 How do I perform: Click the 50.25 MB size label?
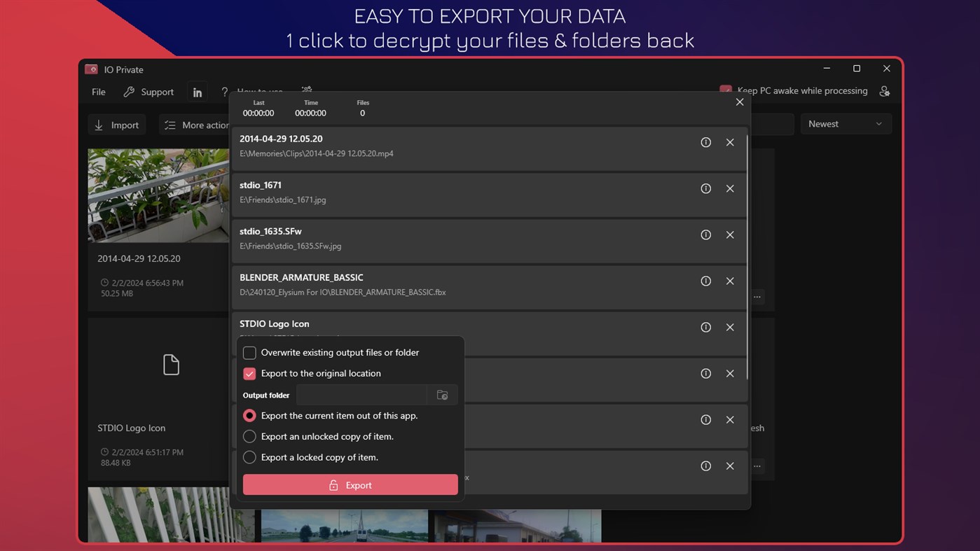tap(117, 293)
